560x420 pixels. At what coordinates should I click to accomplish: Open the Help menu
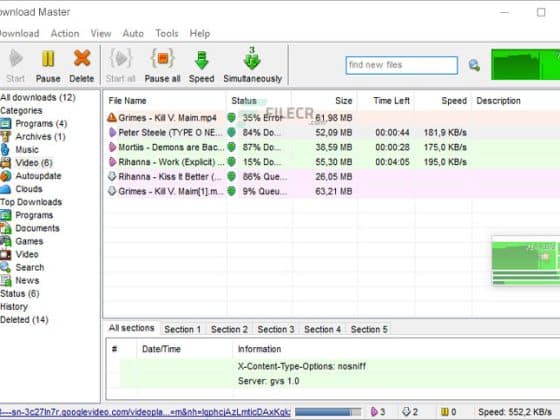pyautogui.click(x=200, y=34)
